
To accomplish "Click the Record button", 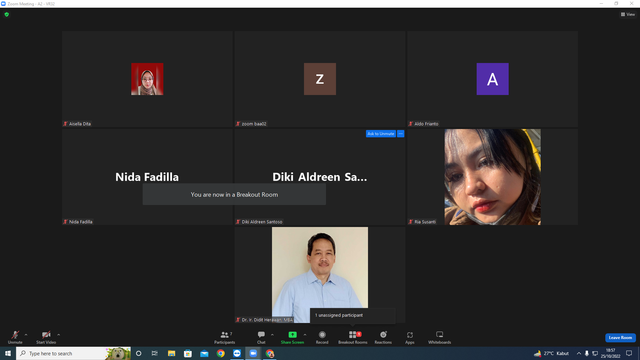I will pos(322,337).
